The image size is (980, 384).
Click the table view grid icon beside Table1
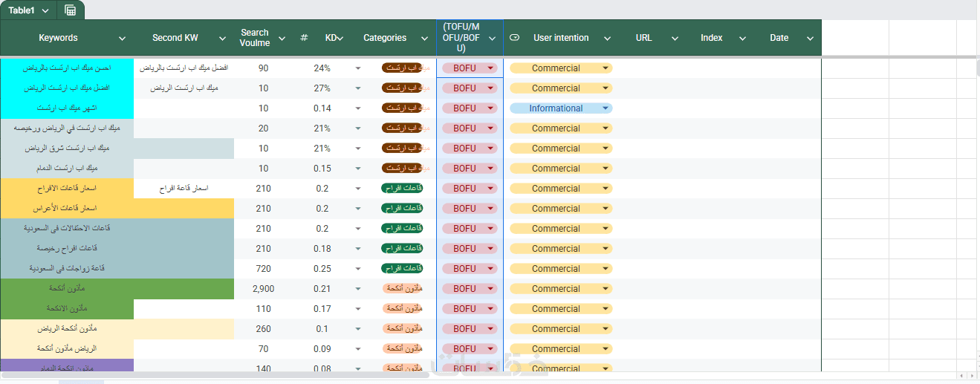pyautogui.click(x=71, y=10)
